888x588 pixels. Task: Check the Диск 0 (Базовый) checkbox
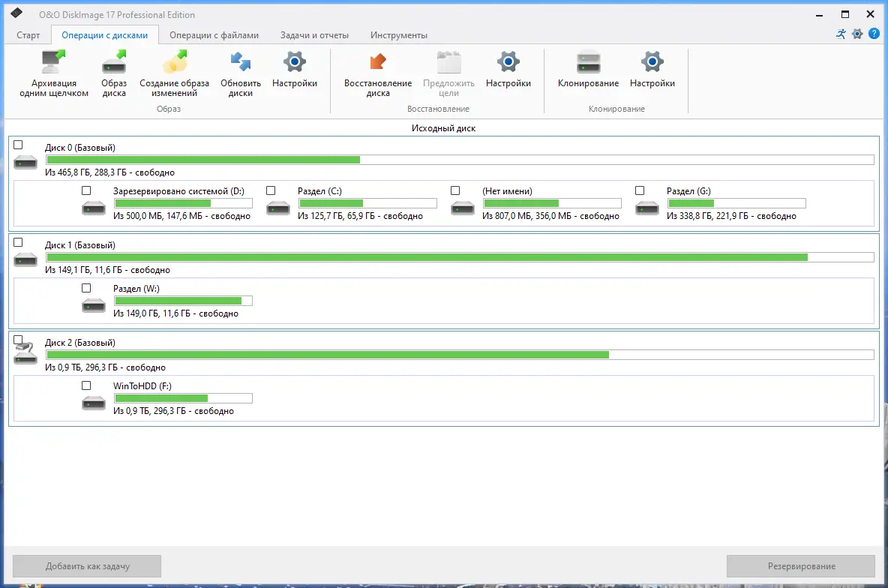pyautogui.click(x=18, y=145)
